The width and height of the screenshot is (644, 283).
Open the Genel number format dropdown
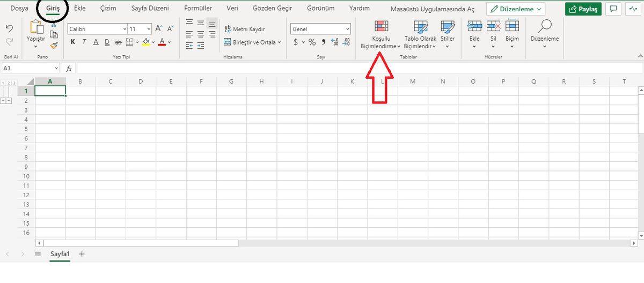point(347,29)
